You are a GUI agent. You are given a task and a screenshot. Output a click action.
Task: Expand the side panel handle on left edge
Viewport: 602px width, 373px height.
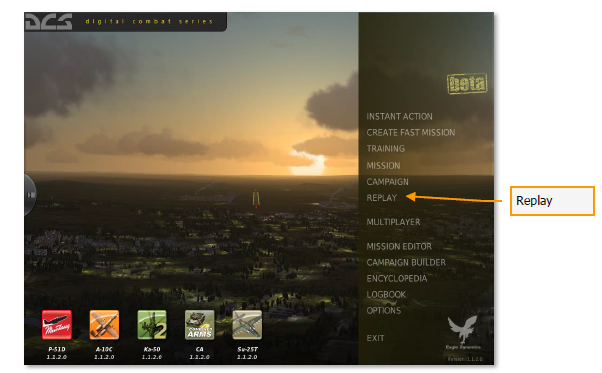[x=30, y=195]
